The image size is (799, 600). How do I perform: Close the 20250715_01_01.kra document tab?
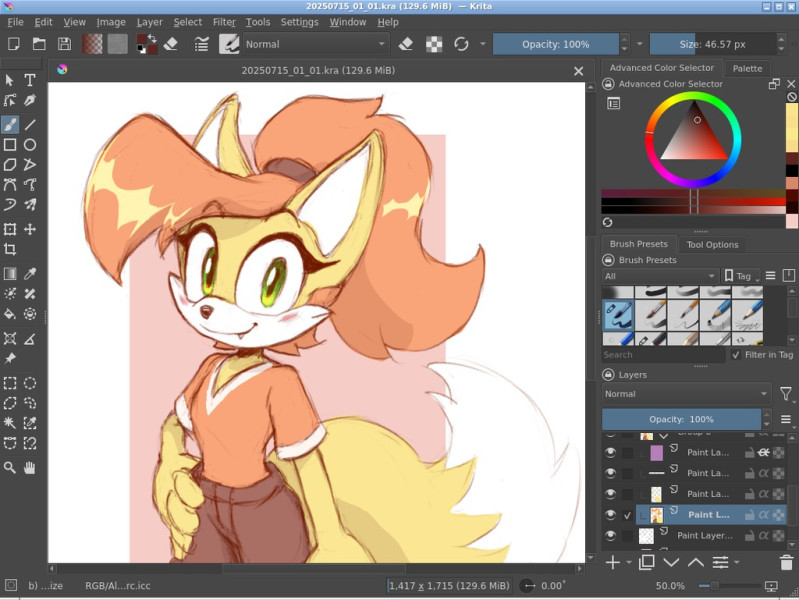click(578, 71)
